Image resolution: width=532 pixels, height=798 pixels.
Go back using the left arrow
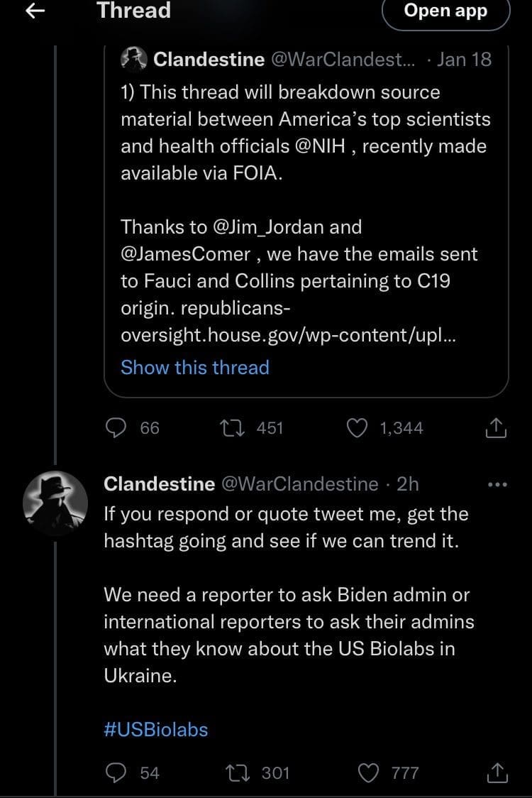(x=37, y=10)
